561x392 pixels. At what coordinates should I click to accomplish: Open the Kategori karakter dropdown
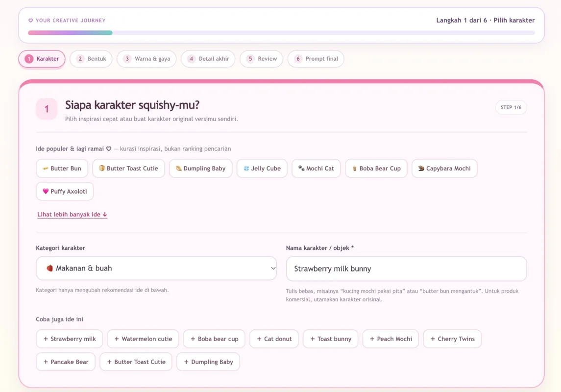click(156, 268)
